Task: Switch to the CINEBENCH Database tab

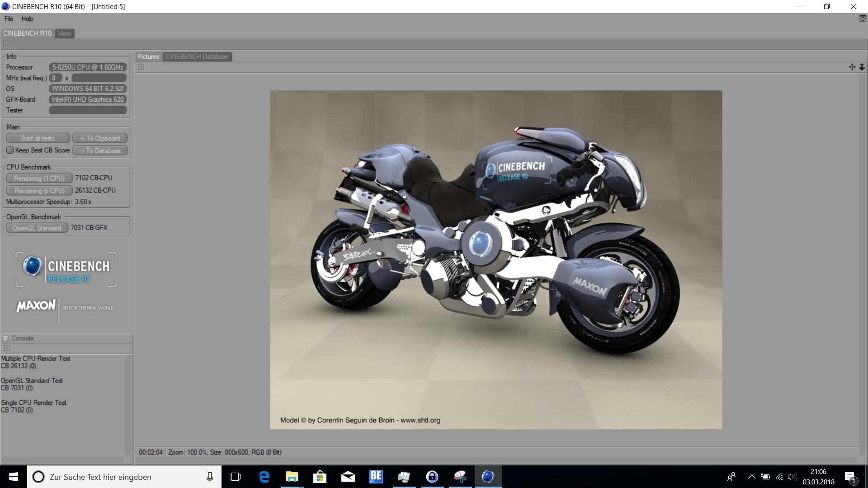Action: tap(197, 56)
